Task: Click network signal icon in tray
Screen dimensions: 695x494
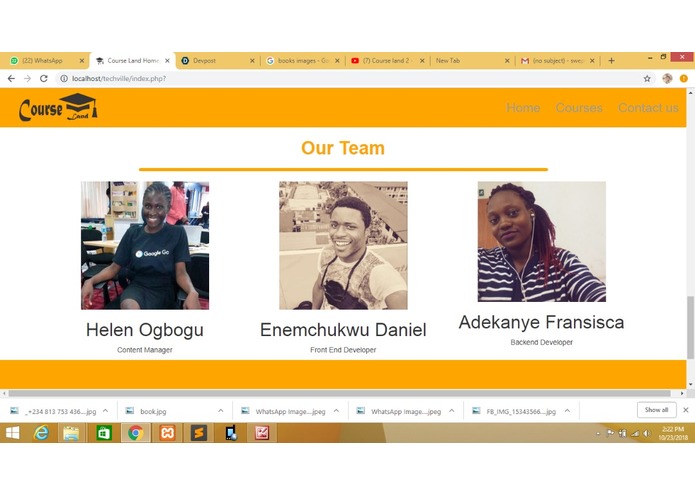Action: 635,433
